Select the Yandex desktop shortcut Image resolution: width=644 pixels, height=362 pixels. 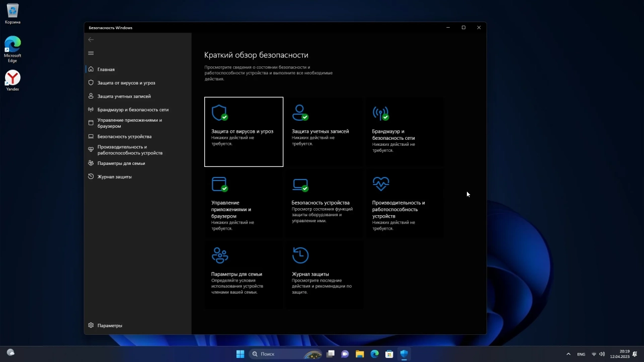tap(13, 80)
